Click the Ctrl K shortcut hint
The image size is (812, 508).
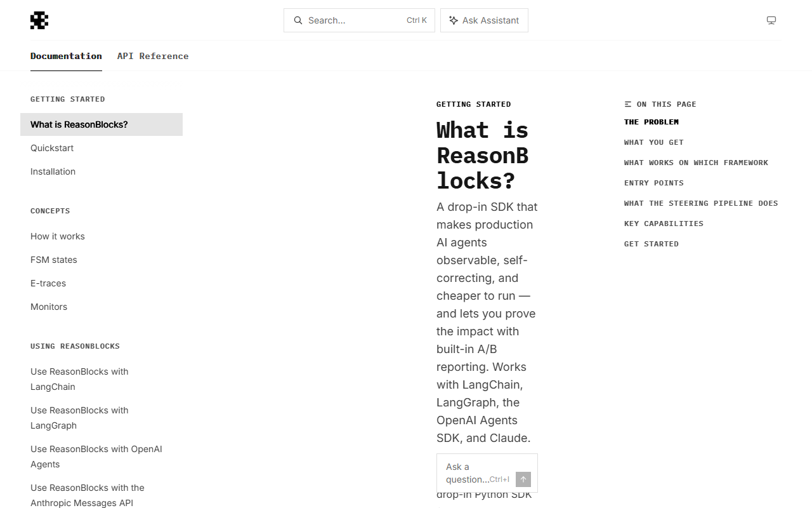pyautogui.click(x=417, y=20)
